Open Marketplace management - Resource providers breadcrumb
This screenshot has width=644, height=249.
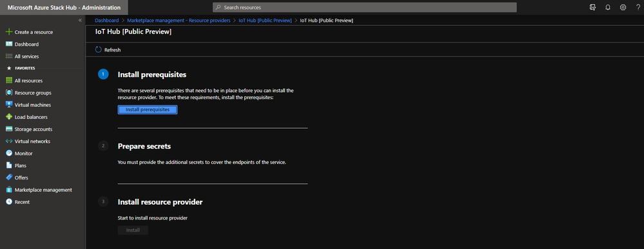(179, 20)
